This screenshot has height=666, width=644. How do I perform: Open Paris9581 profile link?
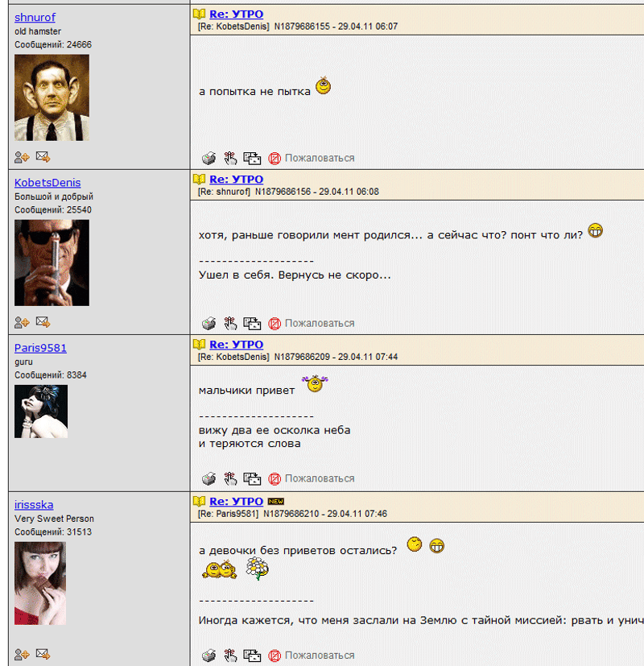click(40, 348)
